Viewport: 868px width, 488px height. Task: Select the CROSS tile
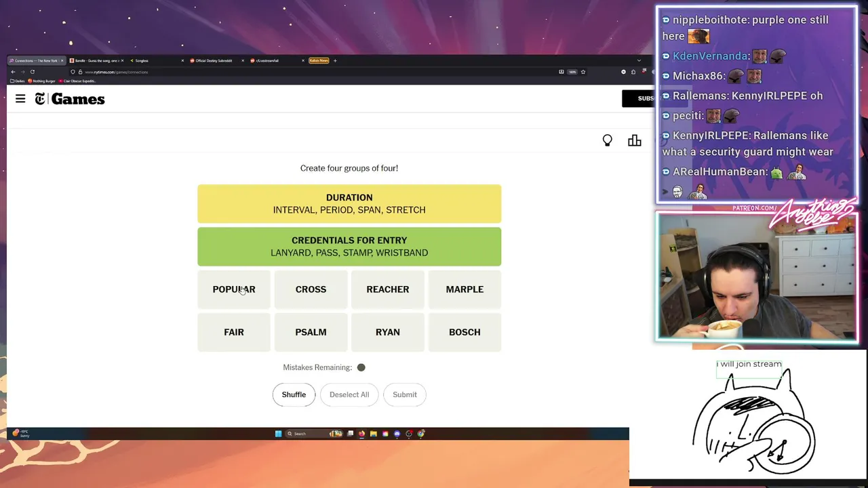point(311,289)
